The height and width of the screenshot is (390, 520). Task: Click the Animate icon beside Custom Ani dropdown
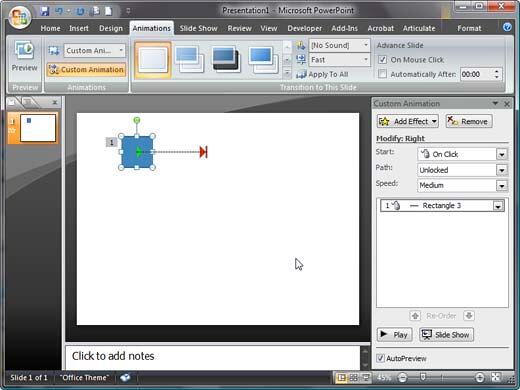click(x=53, y=51)
